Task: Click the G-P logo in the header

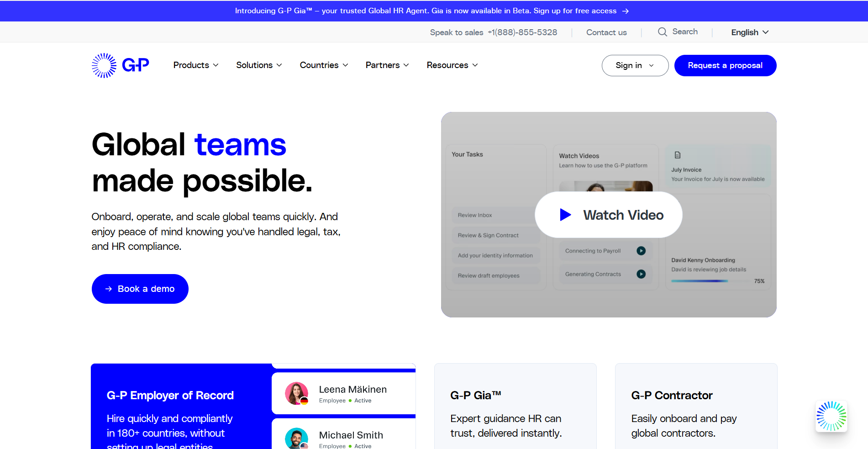Action: (120, 65)
